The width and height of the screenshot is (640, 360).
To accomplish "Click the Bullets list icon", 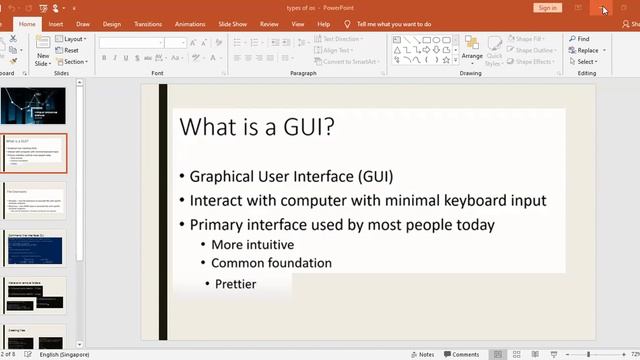I will [x=237, y=42].
